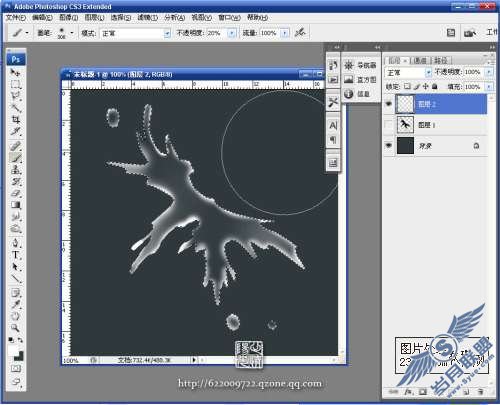Open document status bar info arrow
The height and width of the screenshot is (405, 500).
[x=194, y=360]
